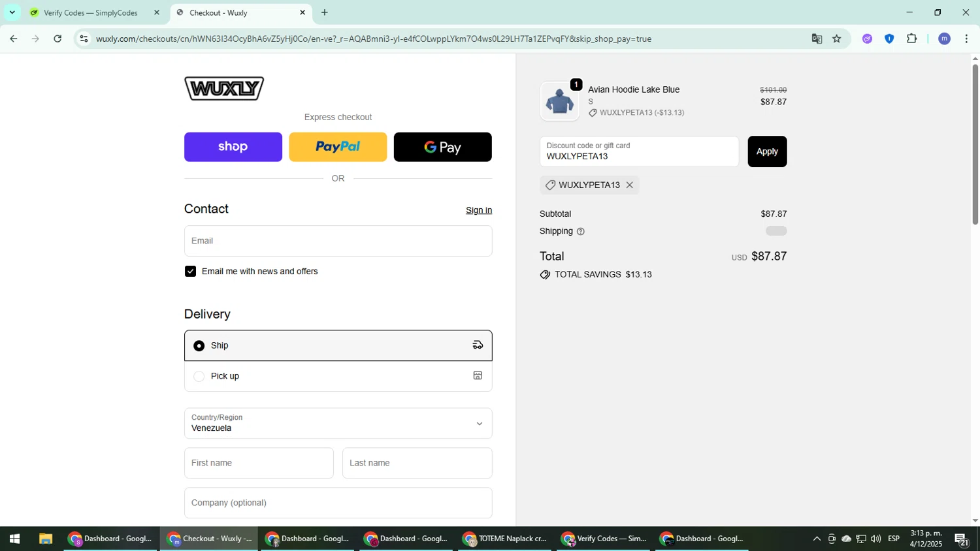Pay with PayPal button
The width and height of the screenshot is (980, 551).
(x=338, y=147)
